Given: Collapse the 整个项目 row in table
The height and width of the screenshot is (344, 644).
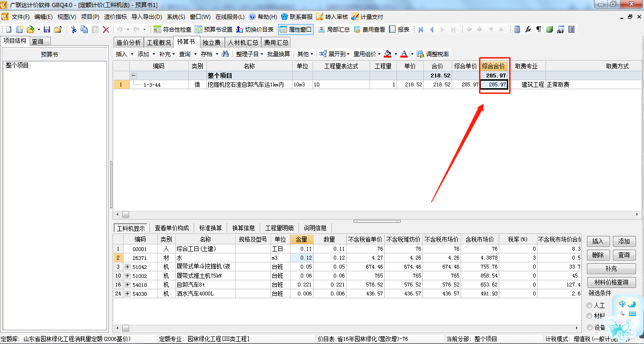Looking at the screenshot, I should click(133, 76).
